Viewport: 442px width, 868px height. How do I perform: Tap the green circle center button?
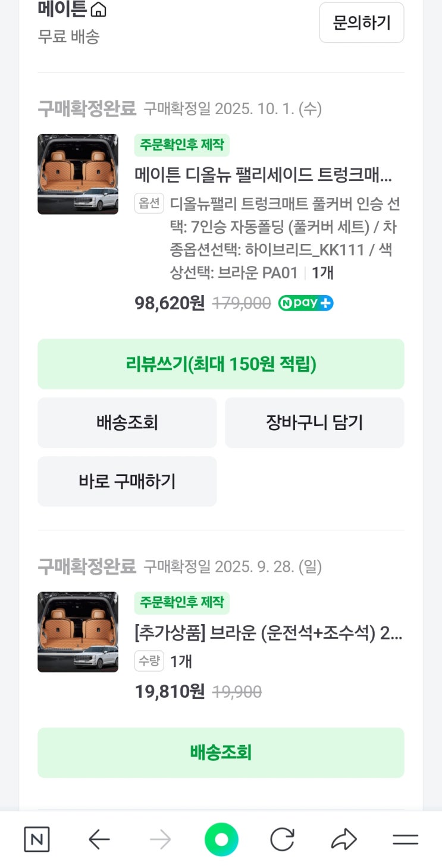pyautogui.click(x=221, y=840)
